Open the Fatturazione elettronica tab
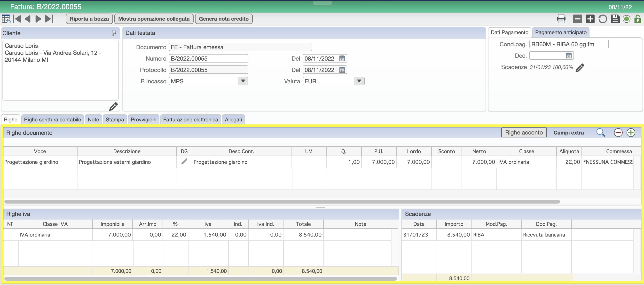644x285 pixels. tap(190, 119)
